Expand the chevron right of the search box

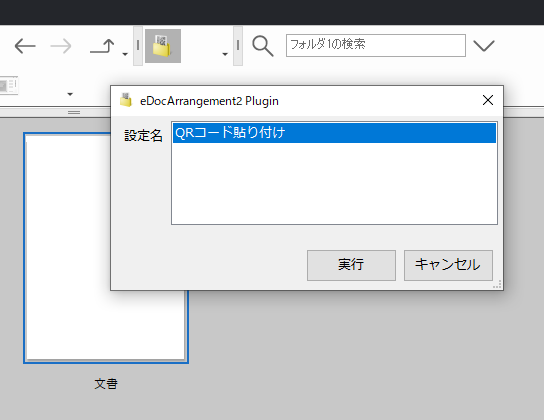tap(484, 45)
